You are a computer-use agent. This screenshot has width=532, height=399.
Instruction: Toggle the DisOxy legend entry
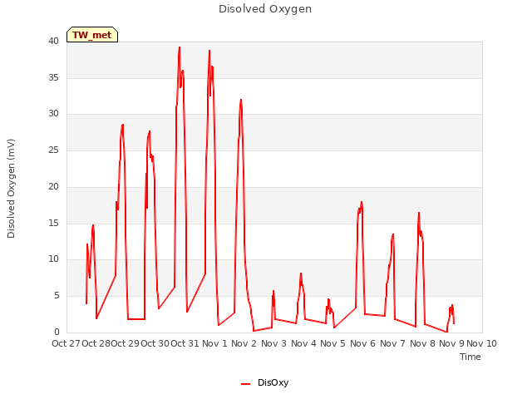click(264, 382)
